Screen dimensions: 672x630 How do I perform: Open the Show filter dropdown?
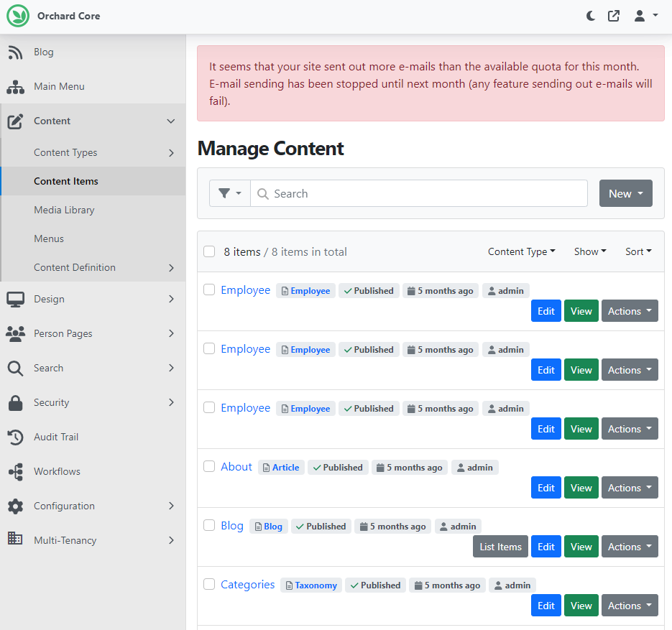590,252
